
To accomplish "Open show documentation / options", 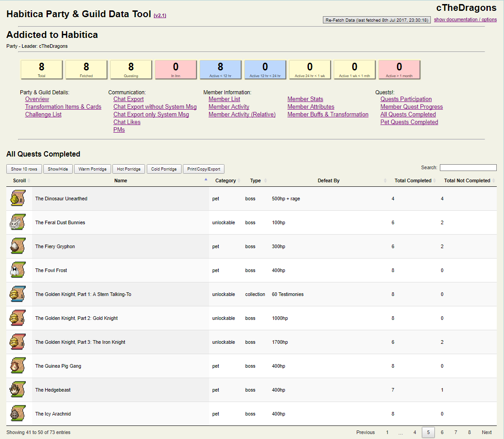I will 465,19.
